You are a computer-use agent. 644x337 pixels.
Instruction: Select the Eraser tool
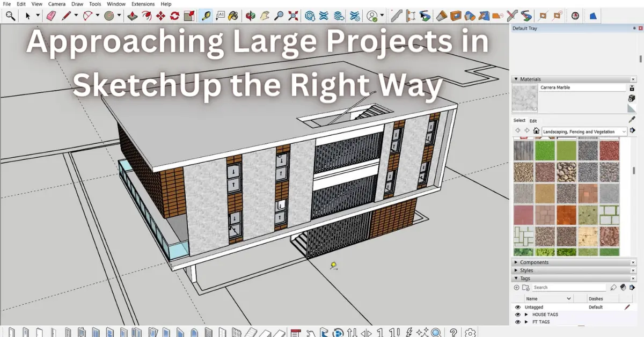51,16
